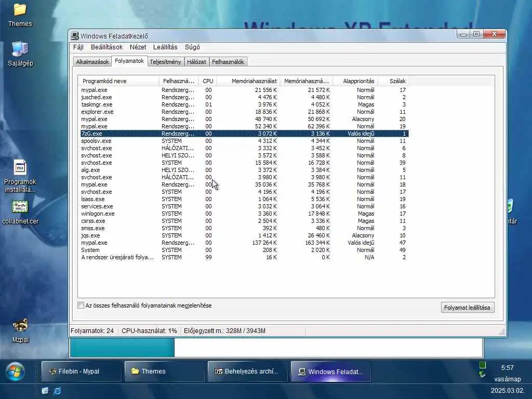Image resolution: width=532 pixels, height=399 pixels.
Task: Click the green CPU usage tray icon
Action: tap(483, 365)
